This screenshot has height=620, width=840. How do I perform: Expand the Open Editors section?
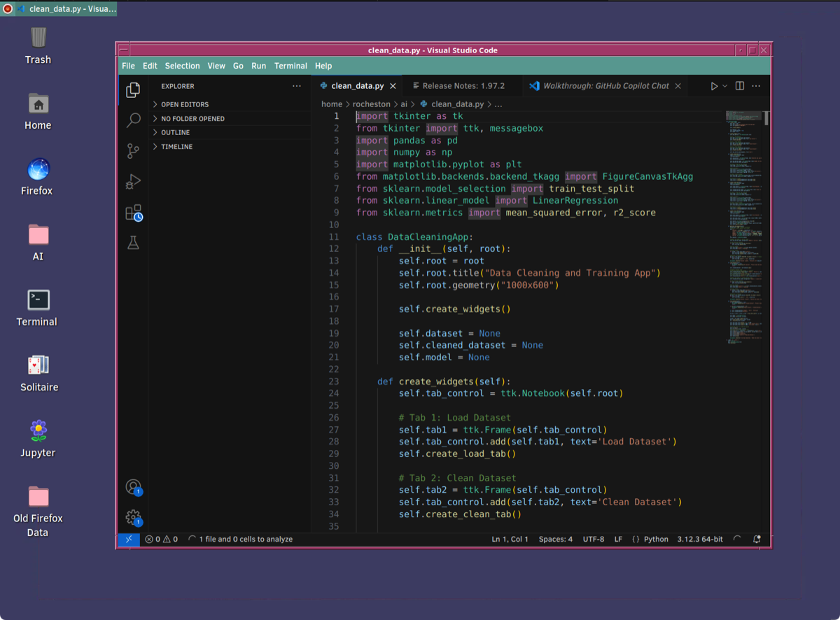tap(185, 104)
